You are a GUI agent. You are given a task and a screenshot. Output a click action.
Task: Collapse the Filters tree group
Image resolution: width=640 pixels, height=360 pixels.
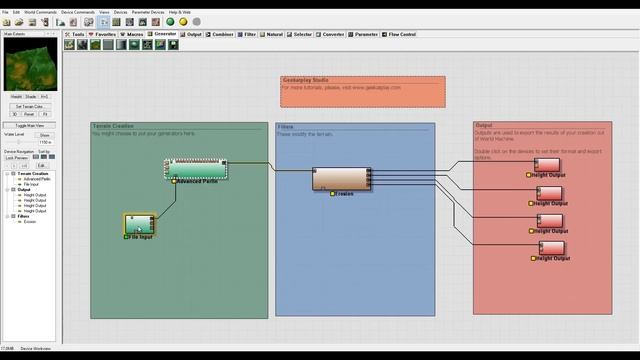(x=7, y=216)
